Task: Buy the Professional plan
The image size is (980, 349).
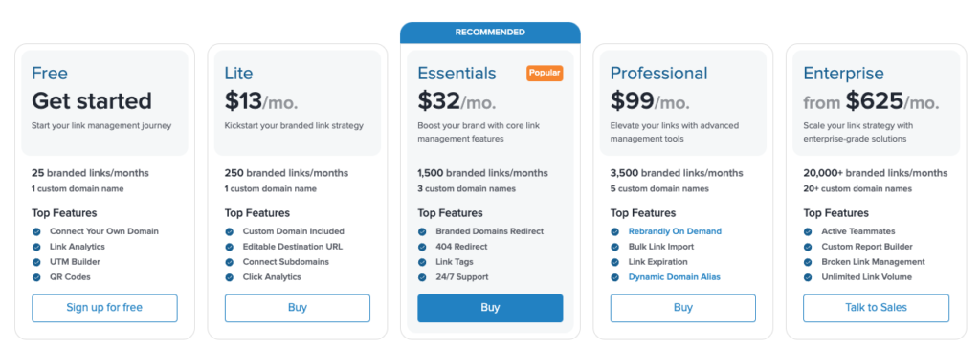Action: (683, 308)
